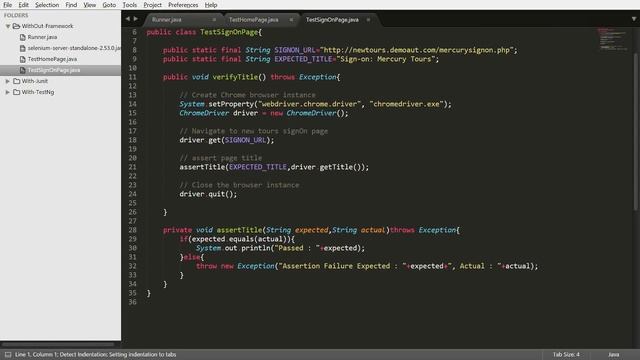Screen dimensions: 640x360
Task: Open TestHomePage.java in the sidebar
Action: (52, 59)
